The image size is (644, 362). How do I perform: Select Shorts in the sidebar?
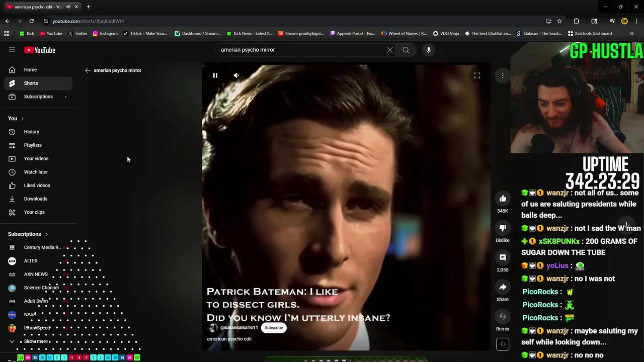38,83
